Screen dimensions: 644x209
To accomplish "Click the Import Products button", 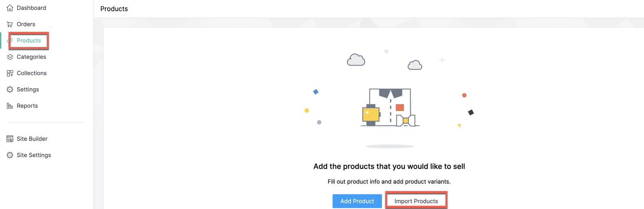I will click(416, 201).
